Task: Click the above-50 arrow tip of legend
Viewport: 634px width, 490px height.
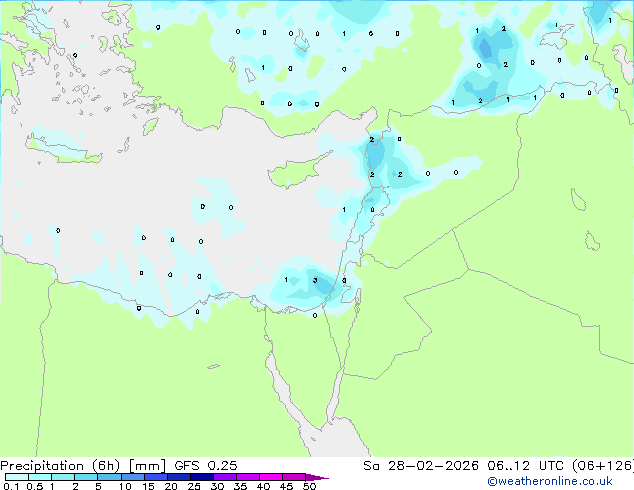Action: coord(317,477)
